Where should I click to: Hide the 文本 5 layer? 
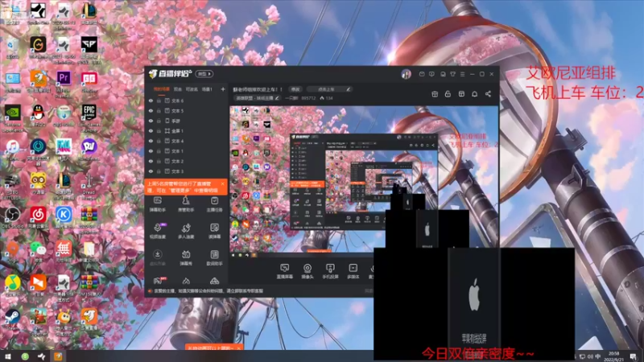coord(151,111)
